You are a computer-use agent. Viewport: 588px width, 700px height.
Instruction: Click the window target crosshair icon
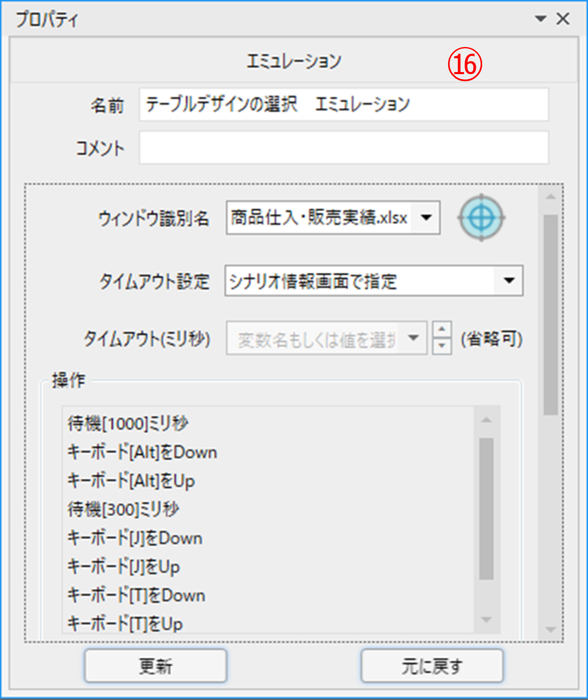click(x=481, y=217)
